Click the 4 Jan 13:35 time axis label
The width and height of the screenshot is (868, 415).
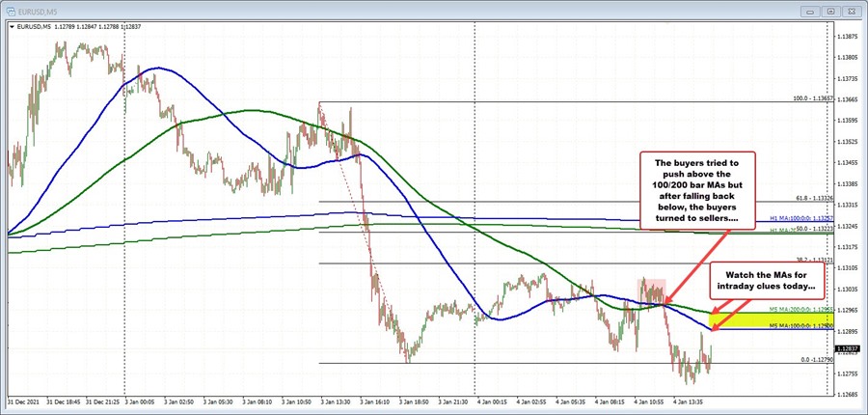point(689,404)
